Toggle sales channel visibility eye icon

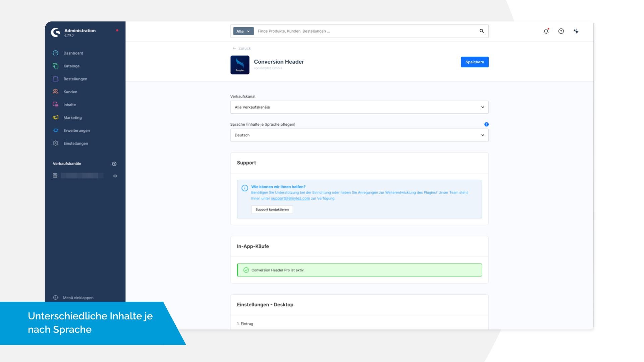click(115, 176)
